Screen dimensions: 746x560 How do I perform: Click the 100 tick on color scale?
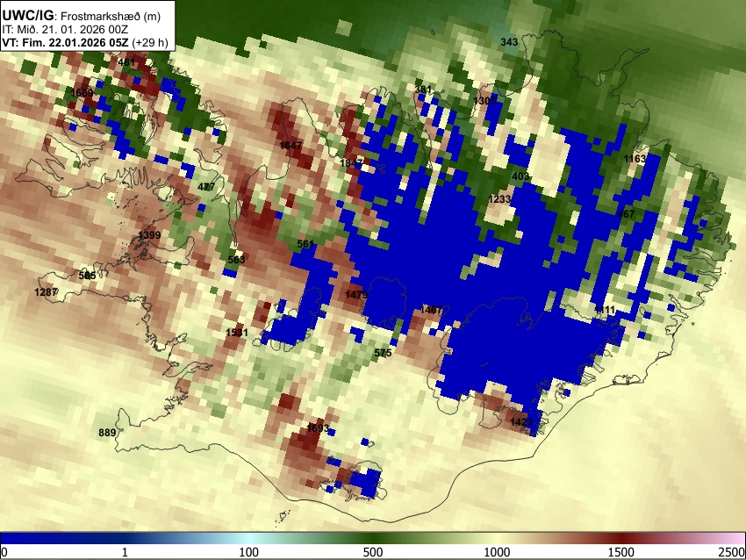click(x=249, y=552)
